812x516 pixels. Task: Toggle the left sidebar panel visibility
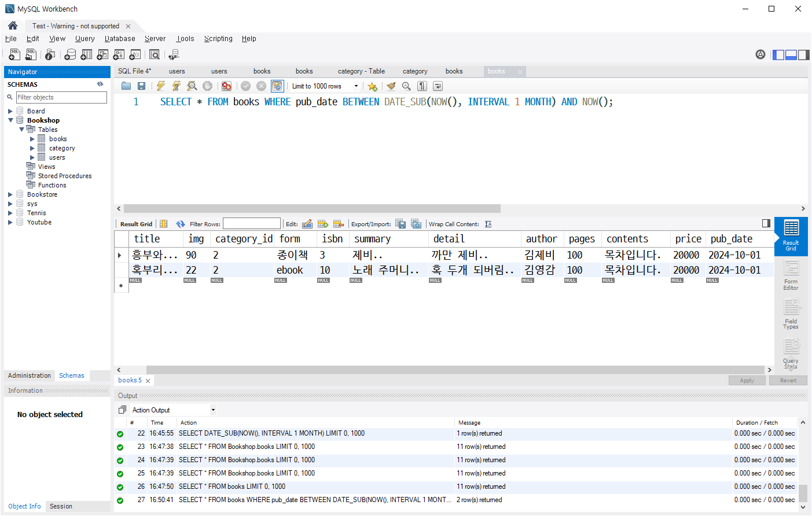(778, 55)
